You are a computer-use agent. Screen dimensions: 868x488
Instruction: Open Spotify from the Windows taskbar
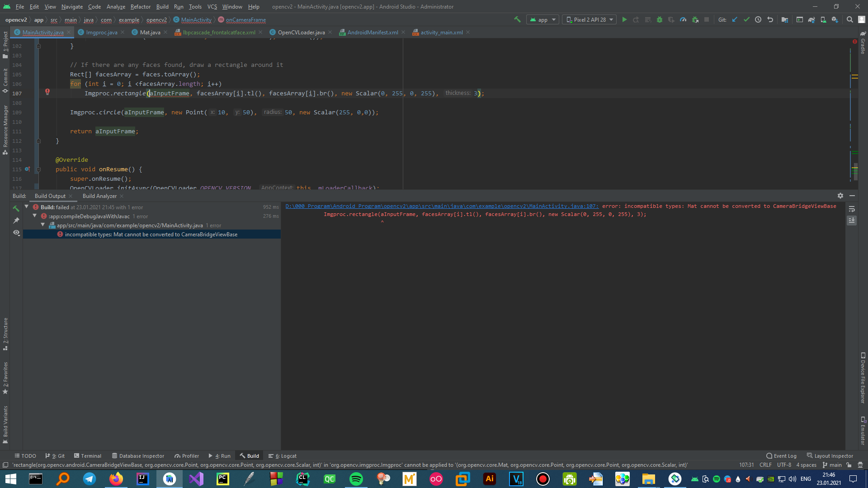(356, 479)
